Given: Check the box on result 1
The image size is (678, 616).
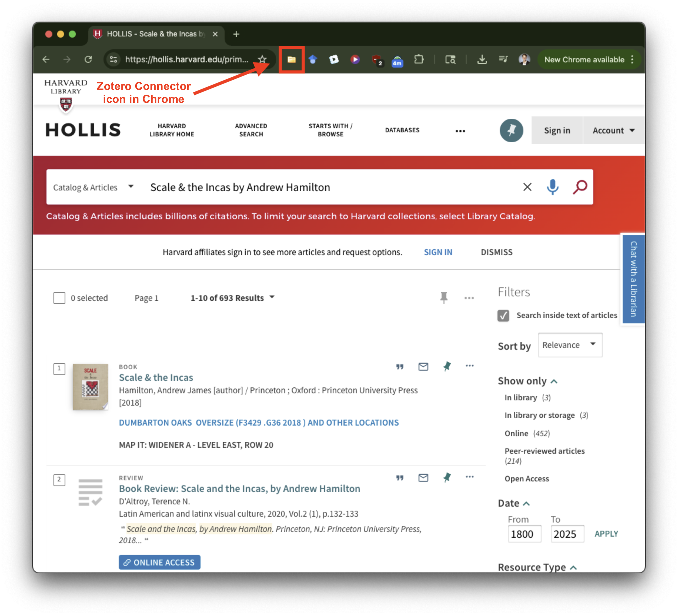Looking at the screenshot, I should [x=59, y=369].
